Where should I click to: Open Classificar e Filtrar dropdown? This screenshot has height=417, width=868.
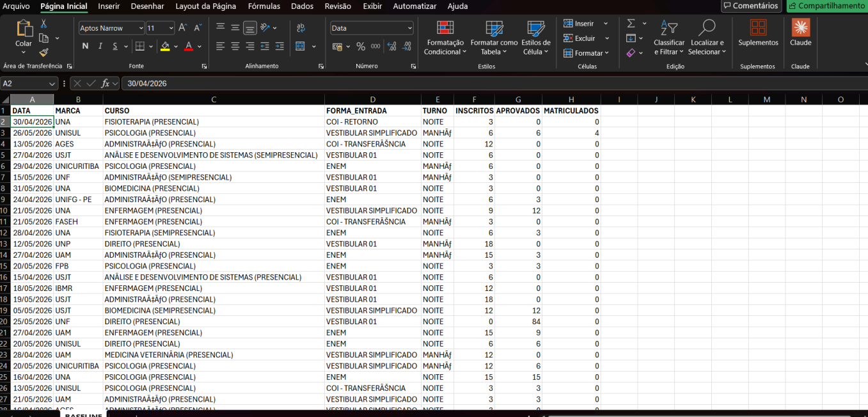click(x=669, y=38)
